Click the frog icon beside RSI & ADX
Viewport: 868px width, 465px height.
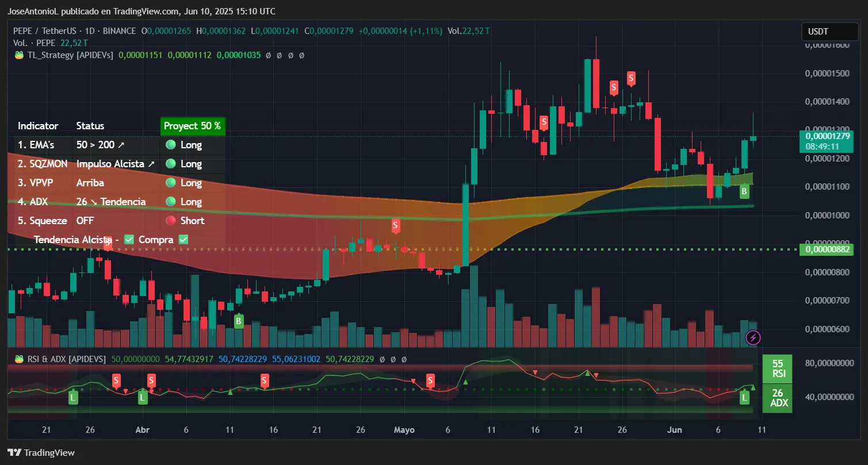19,359
